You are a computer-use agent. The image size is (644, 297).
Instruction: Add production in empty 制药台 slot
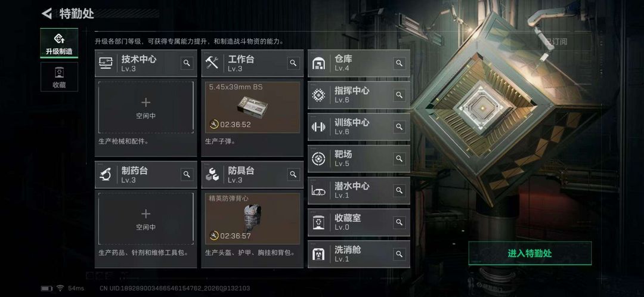pos(146,218)
